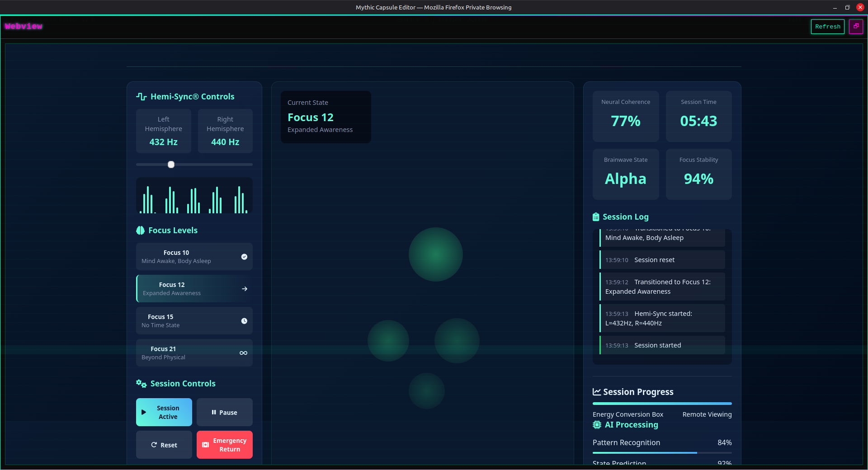Click the hemisphere frequency slider handle
868x470 pixels.
click(171, 164)
